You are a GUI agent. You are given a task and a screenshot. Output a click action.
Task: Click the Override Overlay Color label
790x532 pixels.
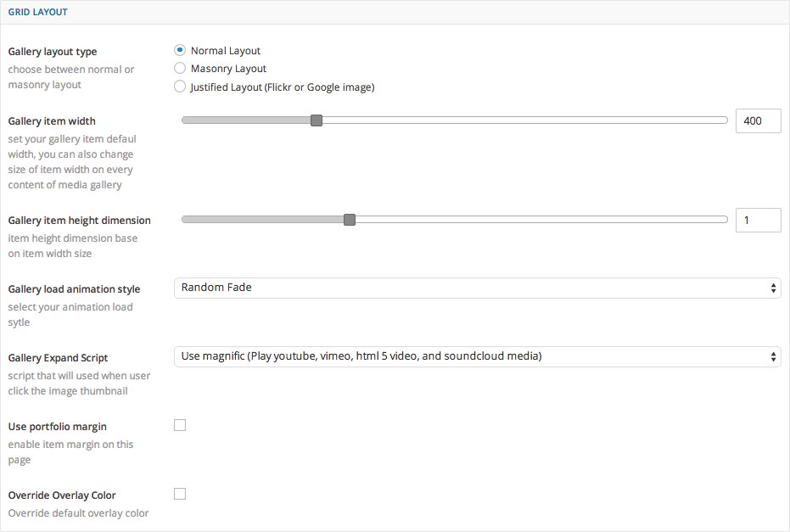coord(62,496)
